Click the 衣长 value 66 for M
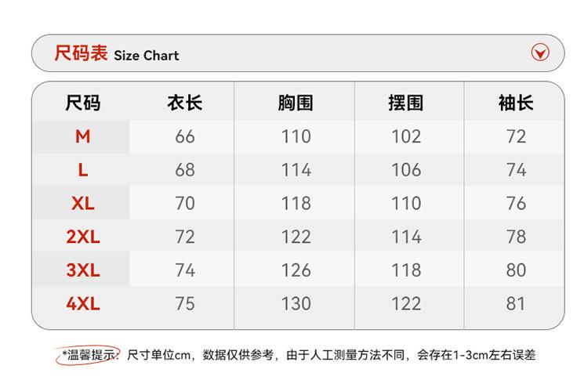Image resolution: width=588 pixels, height=391 pixels. pyautogui.click(x=185, y=136)
